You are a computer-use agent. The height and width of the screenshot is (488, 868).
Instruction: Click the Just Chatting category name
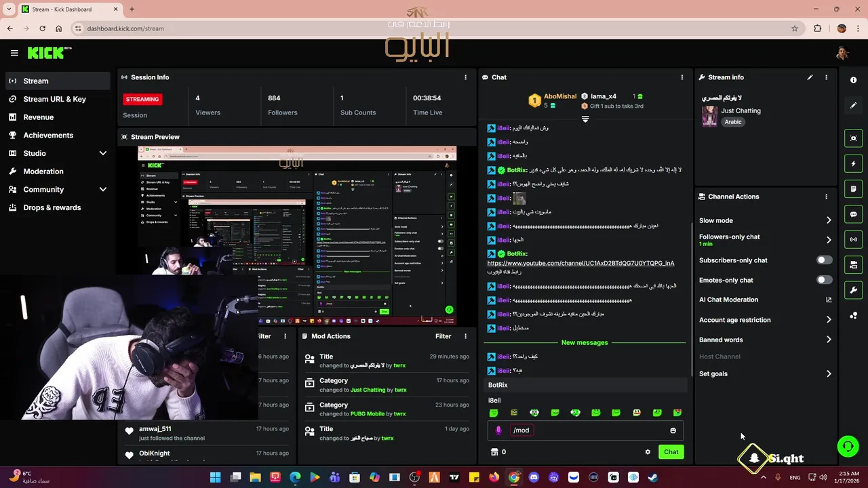[741, 110]
